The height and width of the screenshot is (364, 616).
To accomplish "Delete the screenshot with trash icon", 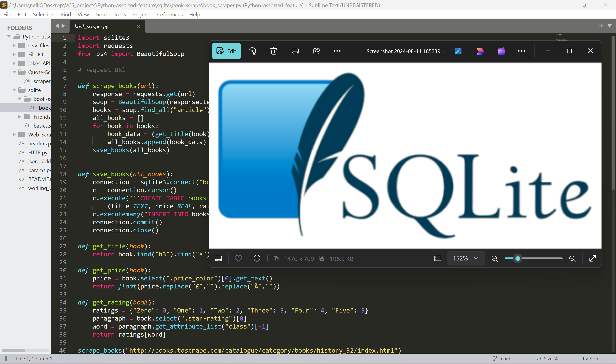I will pos(274,51).
